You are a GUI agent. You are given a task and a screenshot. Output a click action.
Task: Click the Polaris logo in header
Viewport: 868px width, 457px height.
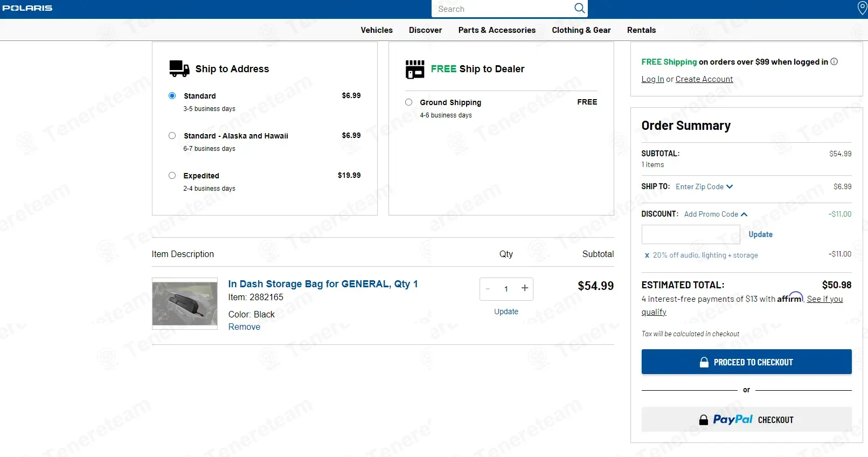point(27,8)
